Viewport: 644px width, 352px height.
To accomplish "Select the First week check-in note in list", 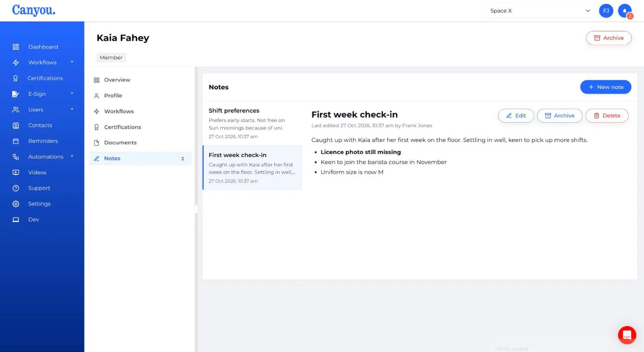I will (252, 168).
